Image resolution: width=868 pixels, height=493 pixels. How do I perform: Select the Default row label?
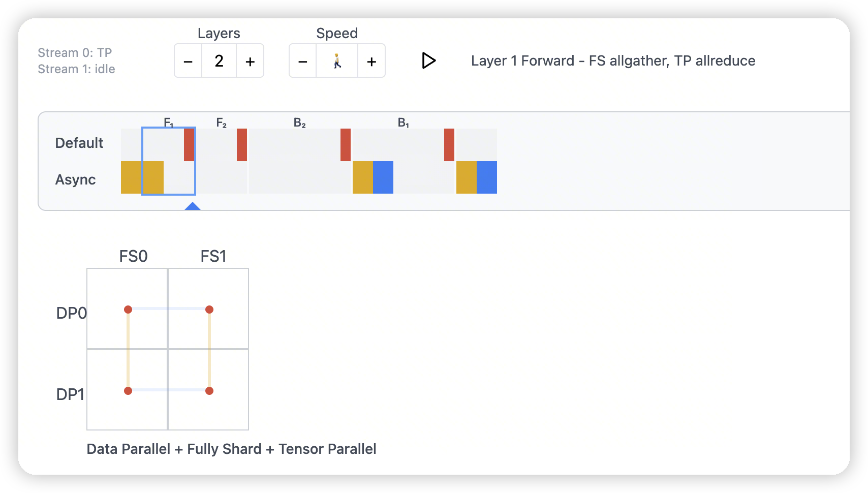[79, 143]
